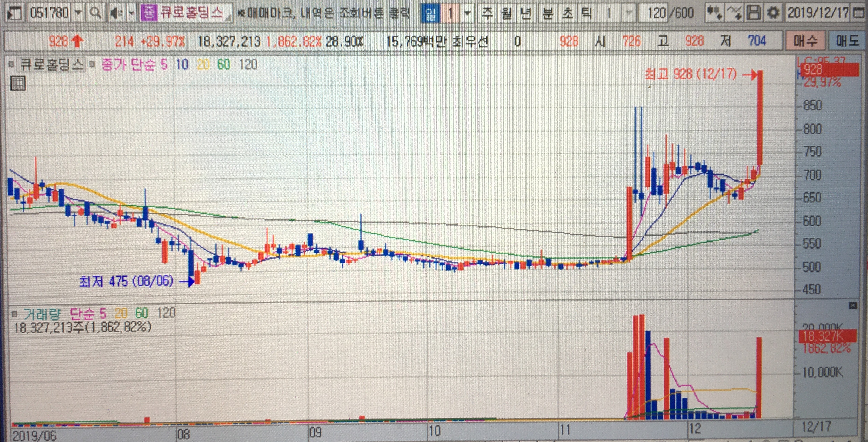Click the speaker sound alert icon

tap(116, 13)
